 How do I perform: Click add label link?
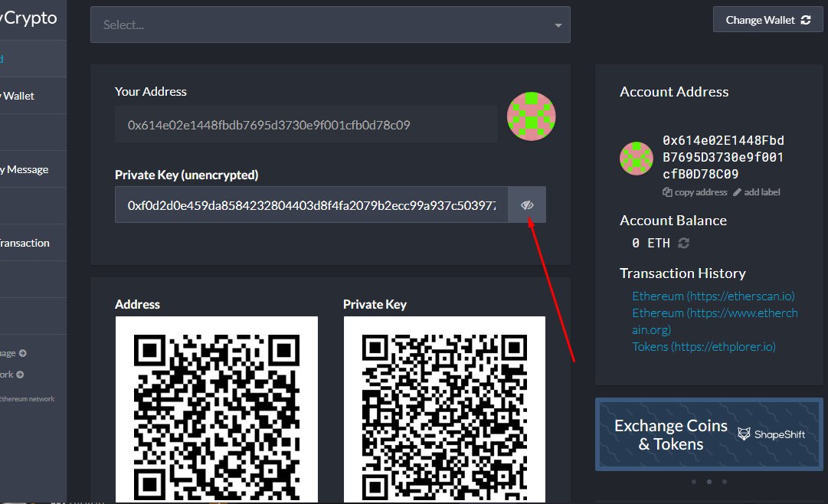757,192
